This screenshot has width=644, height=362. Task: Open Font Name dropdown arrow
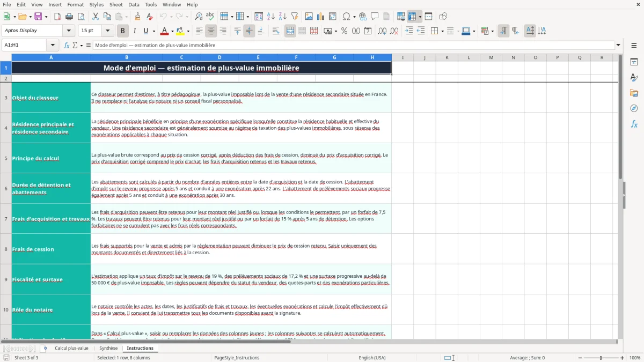pos(68,31)
